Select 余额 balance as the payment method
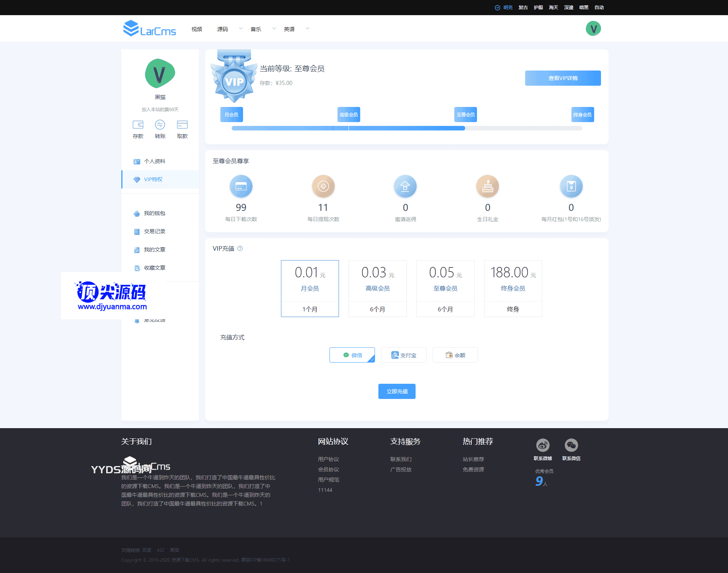The height and width of the screenshot is (573, 728). [x=455, y=355]
